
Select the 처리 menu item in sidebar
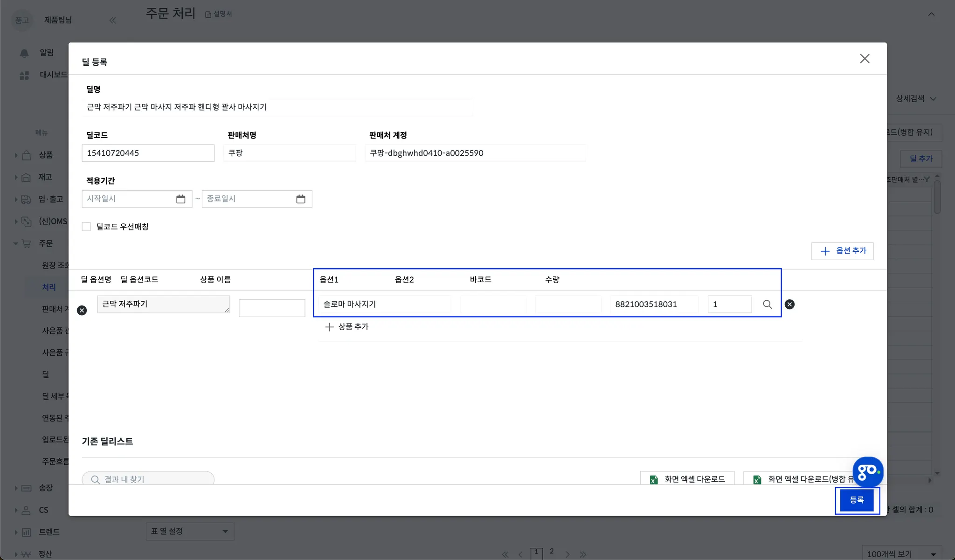[49, 287]
